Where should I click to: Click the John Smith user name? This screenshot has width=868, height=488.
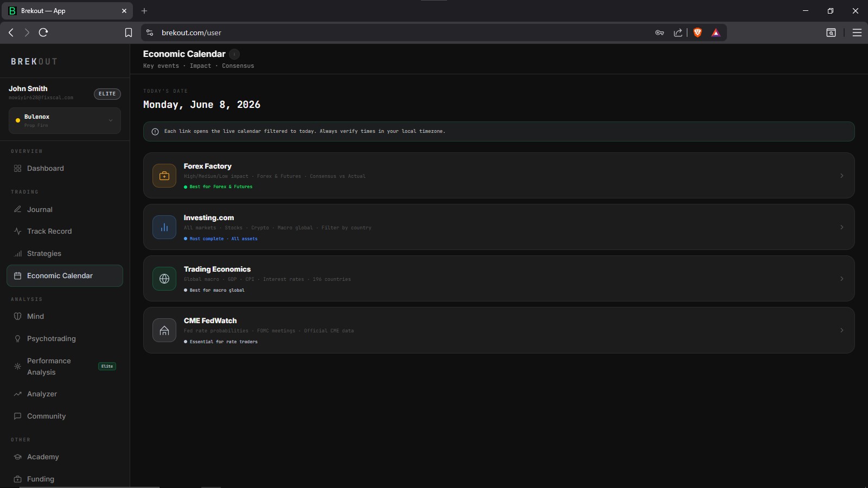(x=28, y=88)
